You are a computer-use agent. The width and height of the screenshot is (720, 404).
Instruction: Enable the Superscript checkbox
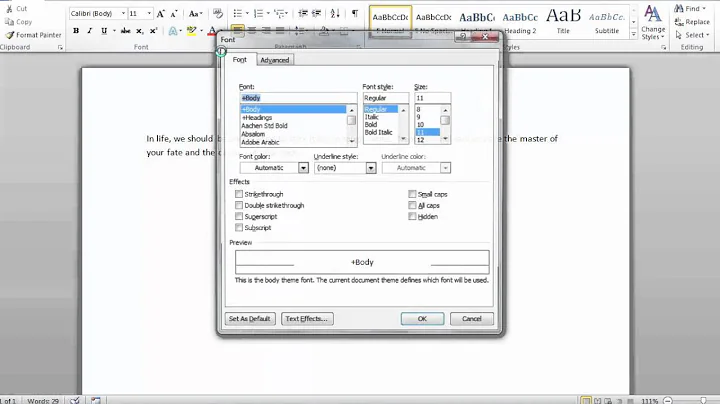239,216
